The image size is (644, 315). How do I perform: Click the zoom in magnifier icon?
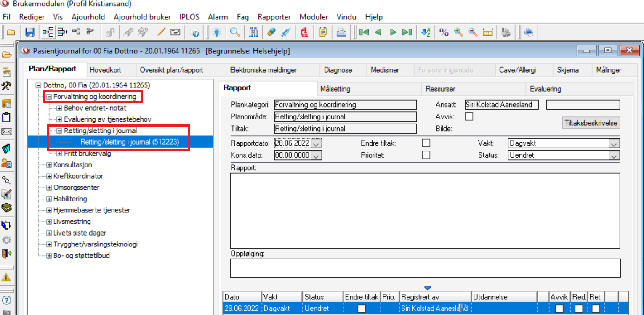tap(458, 32)
